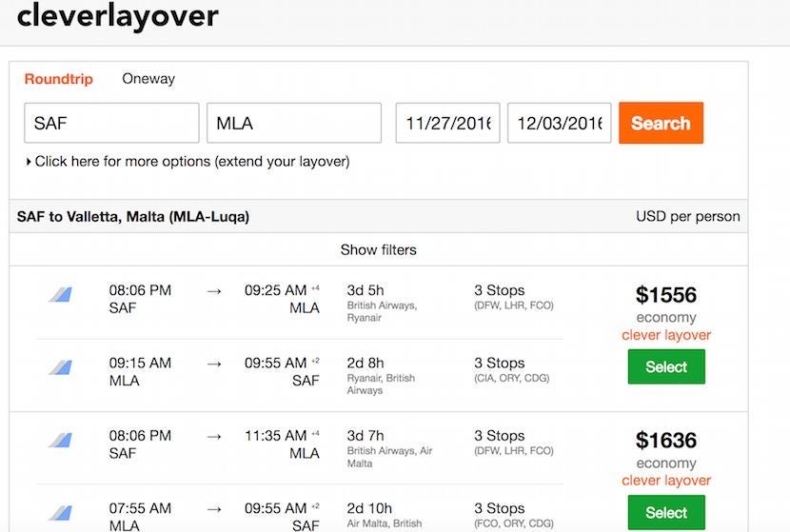This screenshot has width=790, height=532.
Task: Show filters for flight results
Action: pos(378,249)
